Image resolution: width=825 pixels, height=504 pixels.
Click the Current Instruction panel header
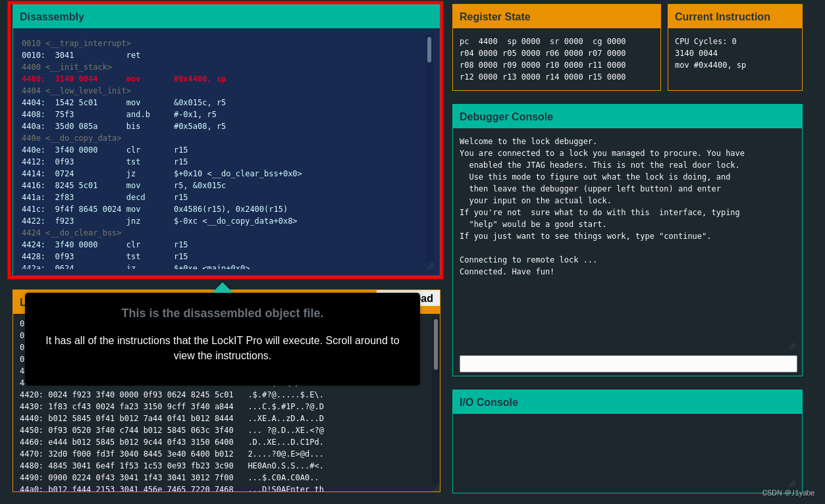pos(722,16)
